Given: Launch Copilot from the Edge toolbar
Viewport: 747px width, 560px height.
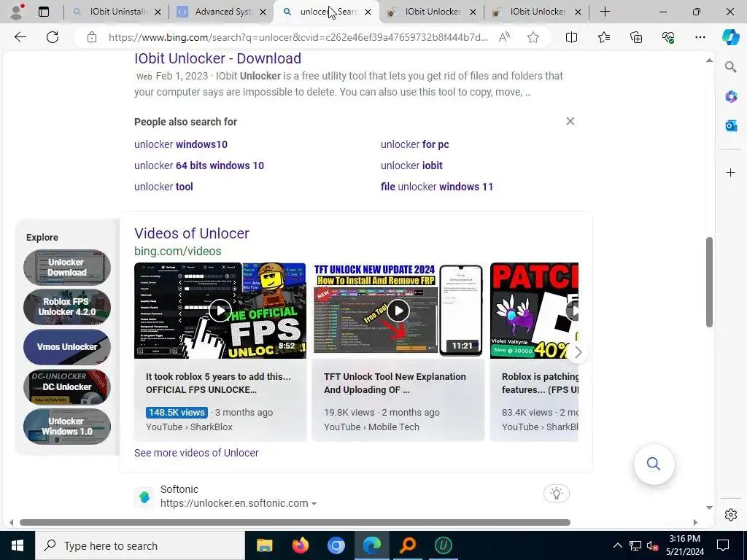Looking at the screenshot, I should [x=730, y=37].
